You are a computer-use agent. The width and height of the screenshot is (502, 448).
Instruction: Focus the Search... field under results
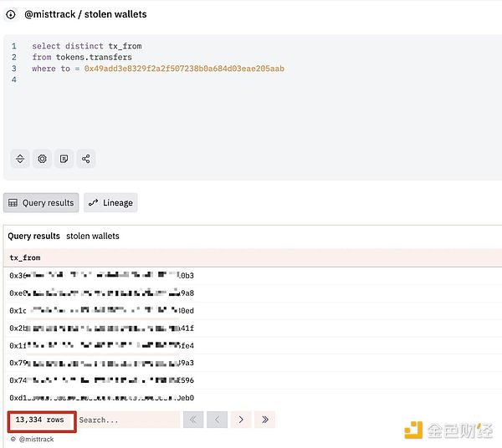(x=128, y=420)
